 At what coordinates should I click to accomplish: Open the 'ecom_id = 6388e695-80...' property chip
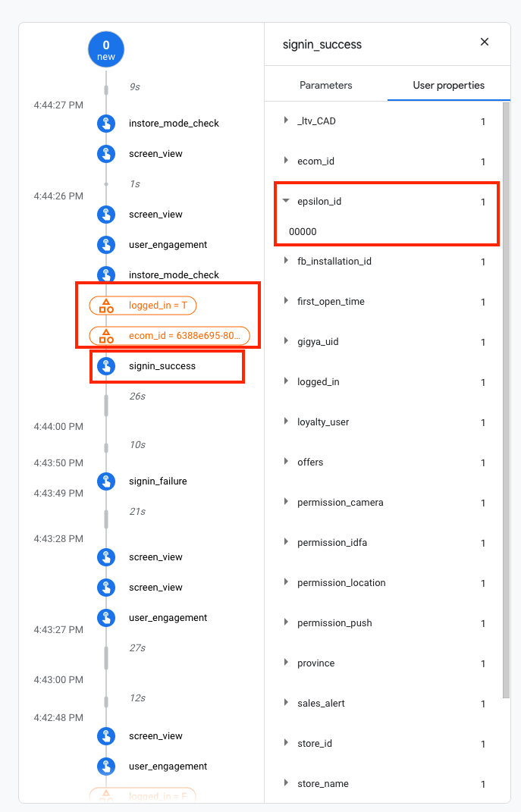[x=169, y=336]
